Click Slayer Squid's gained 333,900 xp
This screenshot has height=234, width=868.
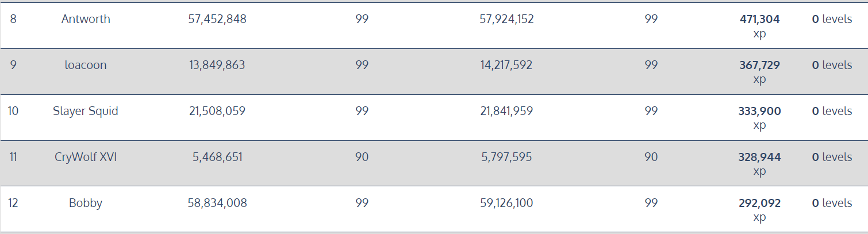[759, 118]
